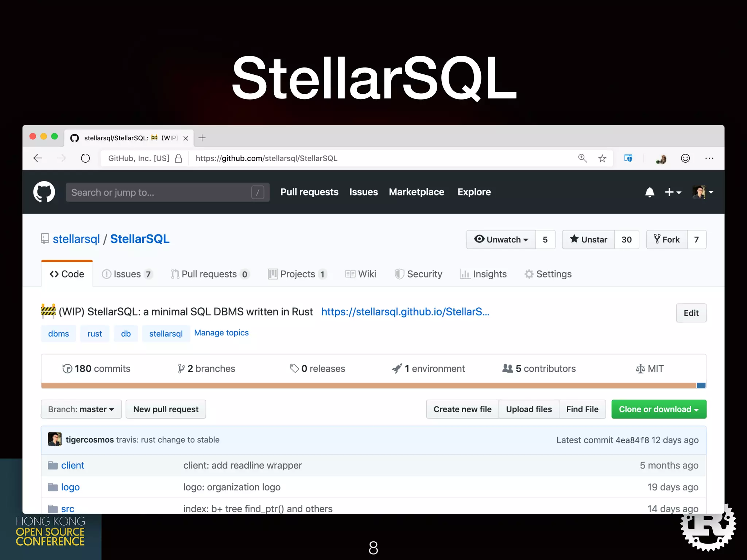Viewport: 747px width, 560px height.
Task: Click the smiley feedback icon
Action: coord(685,158)
